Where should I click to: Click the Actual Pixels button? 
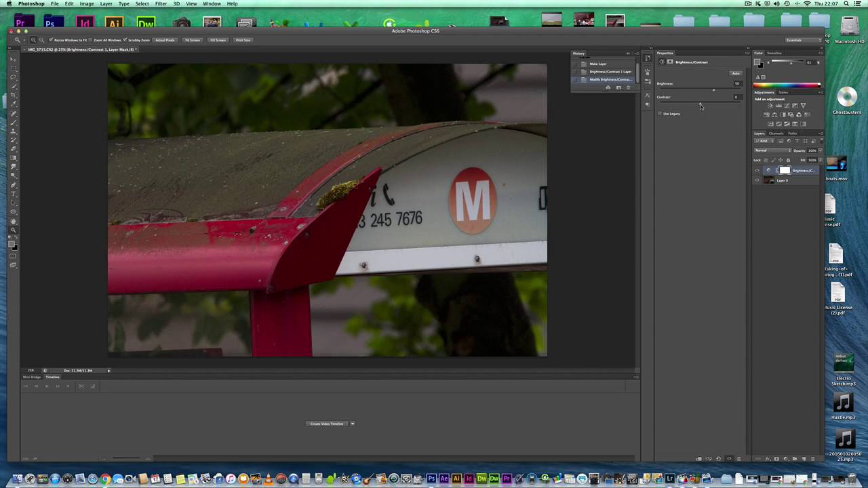(x=165, y=40)
